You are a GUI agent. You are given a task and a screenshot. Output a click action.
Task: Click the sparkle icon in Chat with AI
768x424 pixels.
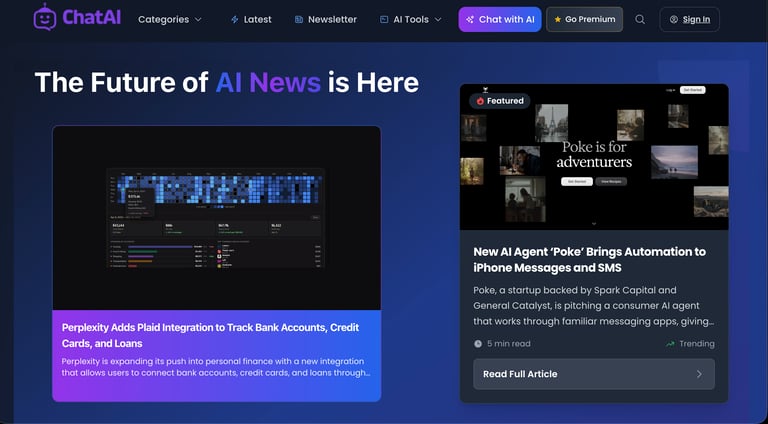coord(470,20)
